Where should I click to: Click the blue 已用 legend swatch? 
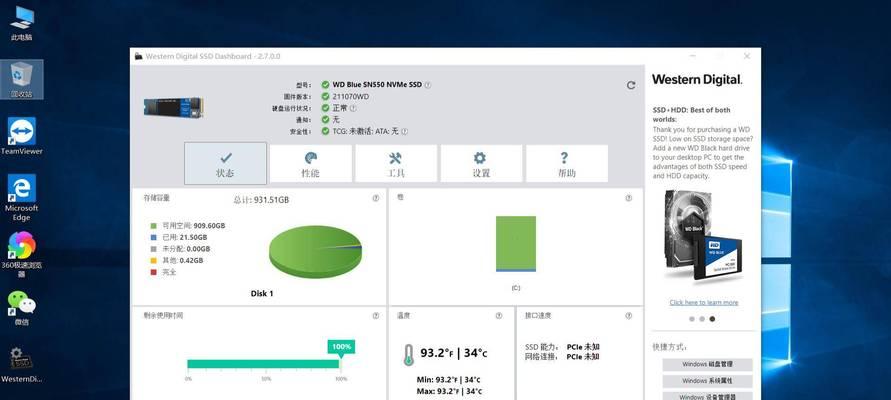(x=153, y=237)
